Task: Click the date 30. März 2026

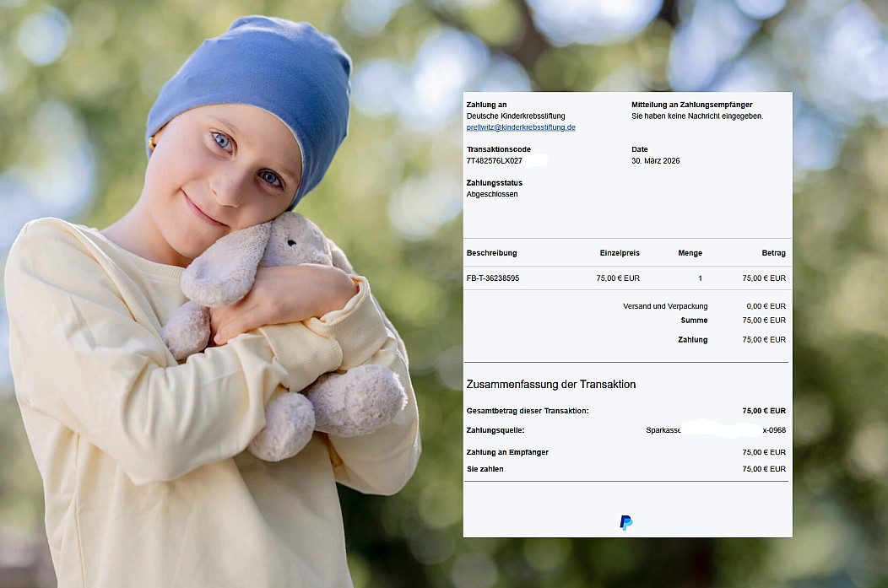Action: [655, 160]
